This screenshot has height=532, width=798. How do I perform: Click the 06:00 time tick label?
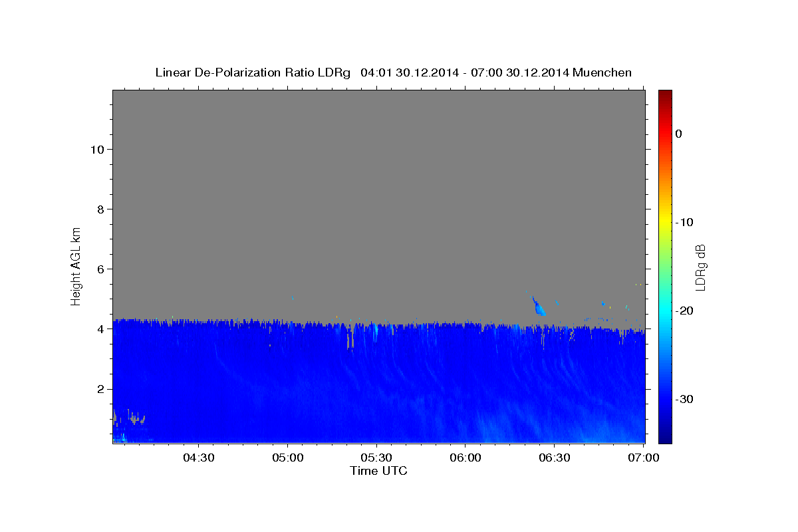coord(465,458)
